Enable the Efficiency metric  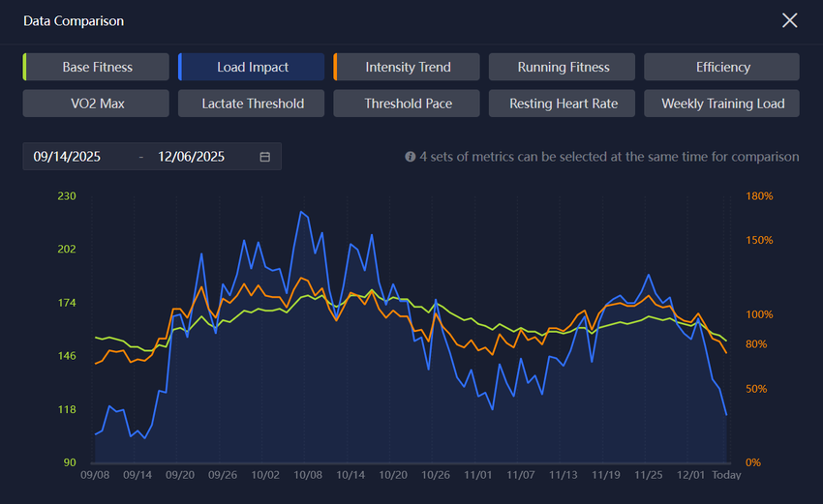[x=722, y=67]
